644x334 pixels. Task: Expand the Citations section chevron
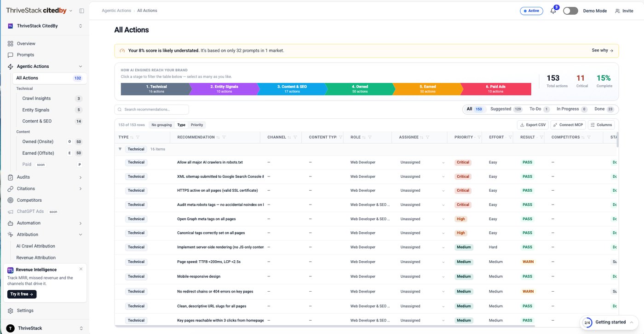pos(80,188)
